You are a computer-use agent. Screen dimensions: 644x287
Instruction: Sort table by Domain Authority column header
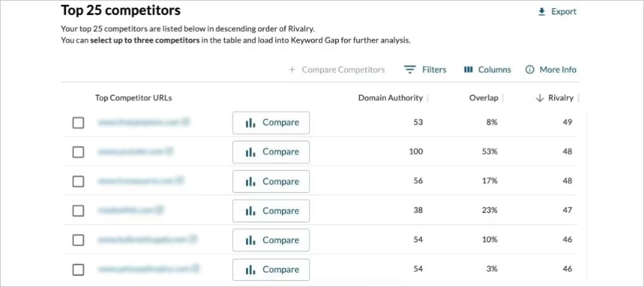[390, 98]
